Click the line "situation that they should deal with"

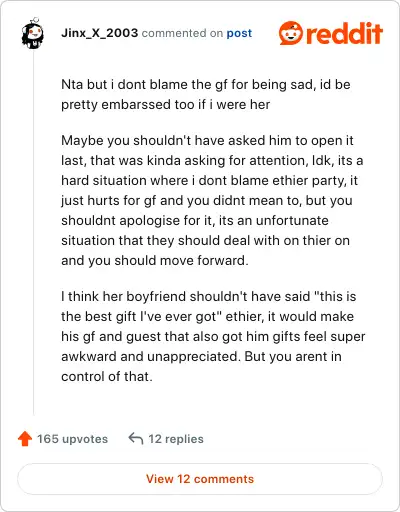(205, 240)
